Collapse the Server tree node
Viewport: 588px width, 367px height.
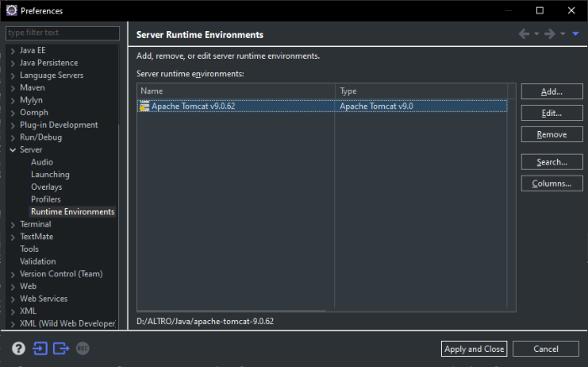click(x=13, y=149)
